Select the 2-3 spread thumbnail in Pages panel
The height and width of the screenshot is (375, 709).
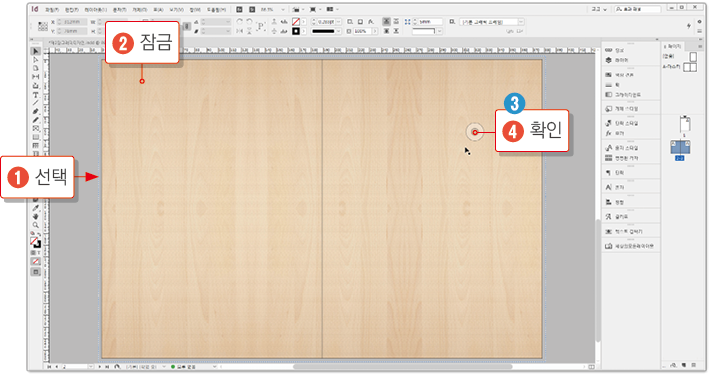680,147
